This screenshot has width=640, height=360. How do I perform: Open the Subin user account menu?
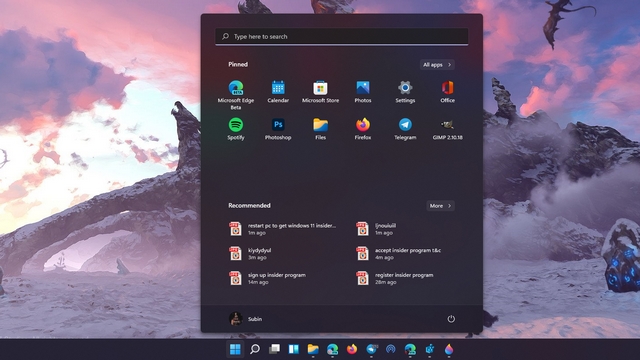click(x=246, y=319)
